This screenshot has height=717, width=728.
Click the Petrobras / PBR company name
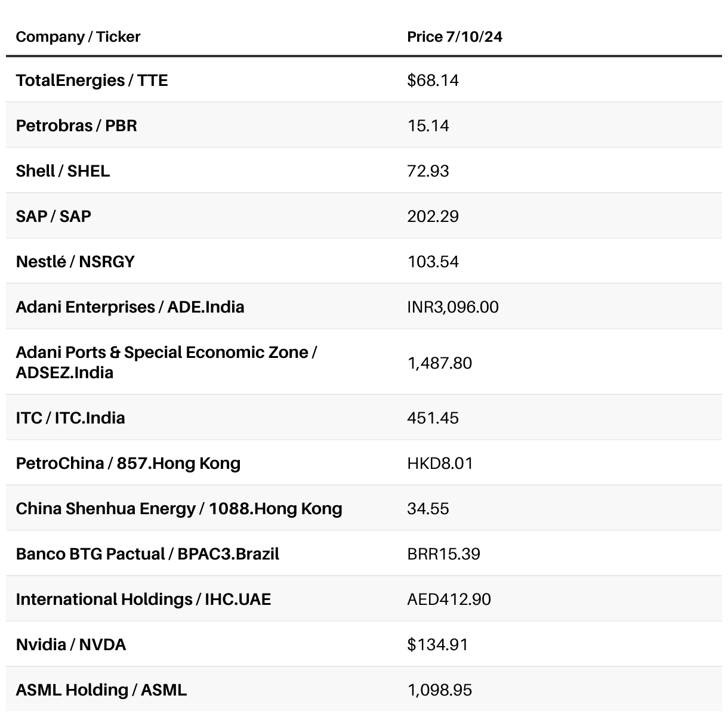coord(76,126)
